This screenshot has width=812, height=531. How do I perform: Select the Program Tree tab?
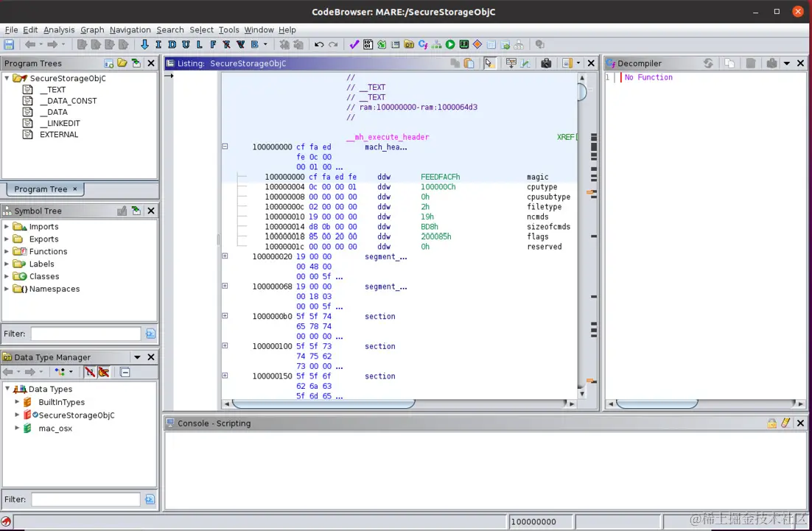click(41, 189)
